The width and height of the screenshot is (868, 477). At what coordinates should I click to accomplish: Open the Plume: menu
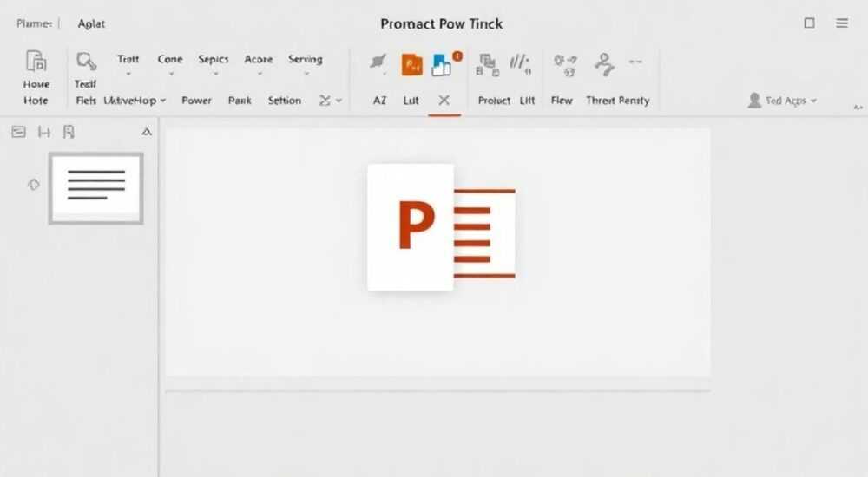35,23
